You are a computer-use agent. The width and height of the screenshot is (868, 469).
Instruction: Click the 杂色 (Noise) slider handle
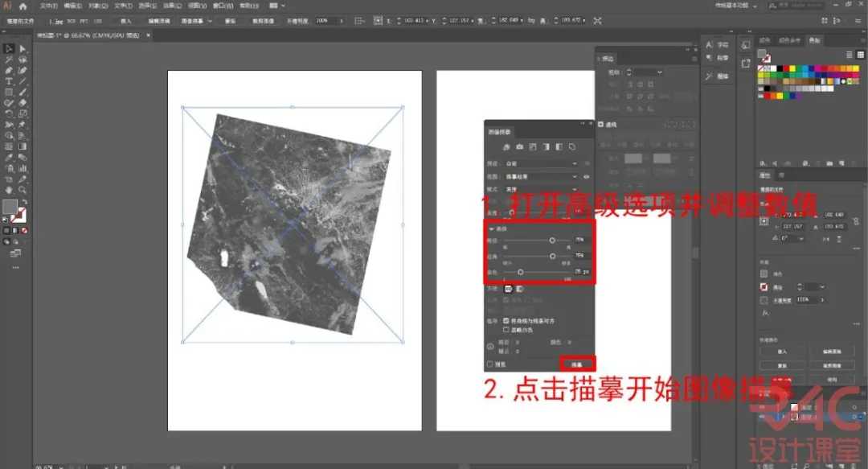521,273
